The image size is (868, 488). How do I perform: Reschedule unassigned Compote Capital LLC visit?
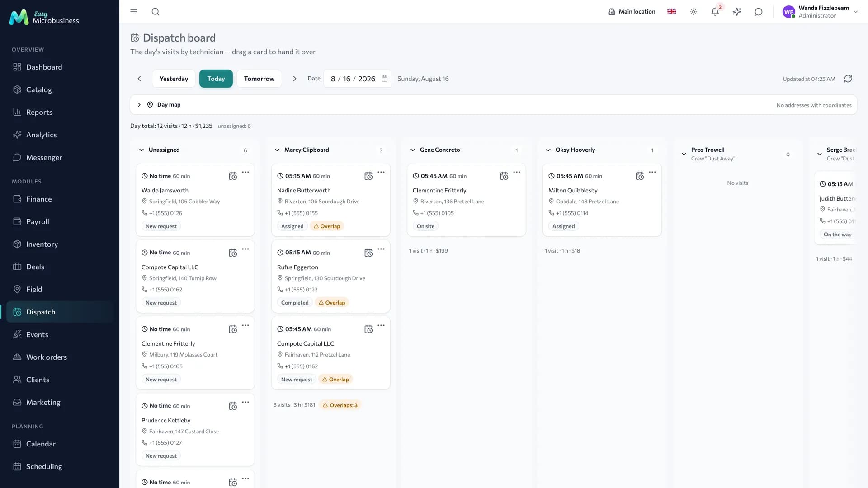233,253
